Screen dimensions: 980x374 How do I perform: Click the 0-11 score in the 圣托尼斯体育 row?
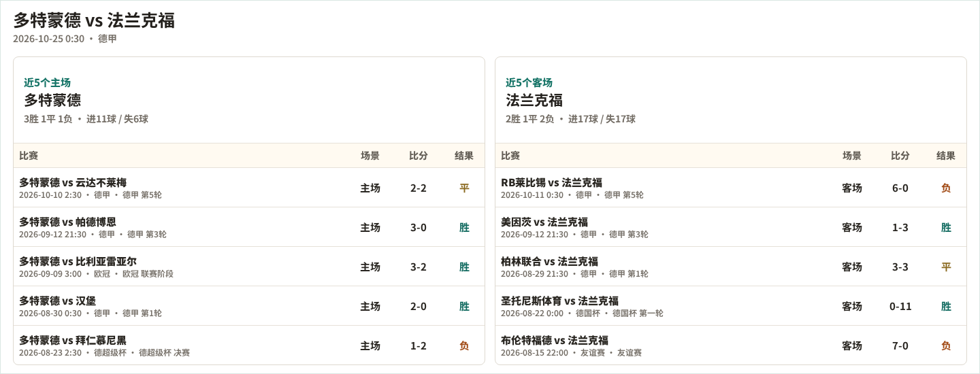(x=900, y=306)
